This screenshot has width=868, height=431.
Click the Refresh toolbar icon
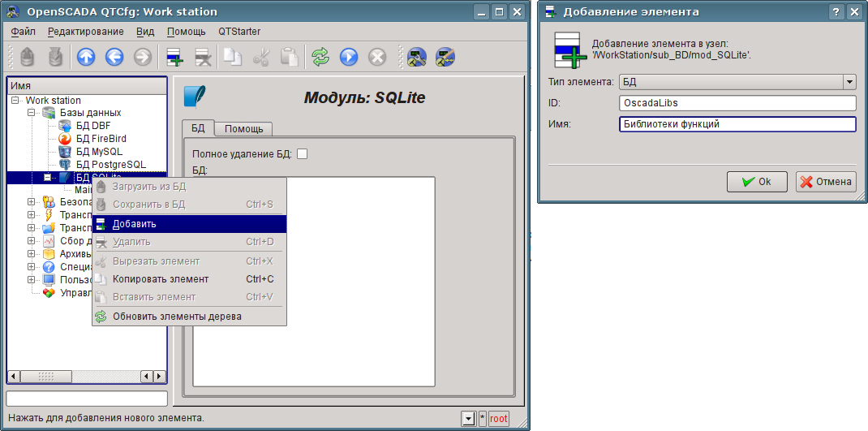pos(320,57)
